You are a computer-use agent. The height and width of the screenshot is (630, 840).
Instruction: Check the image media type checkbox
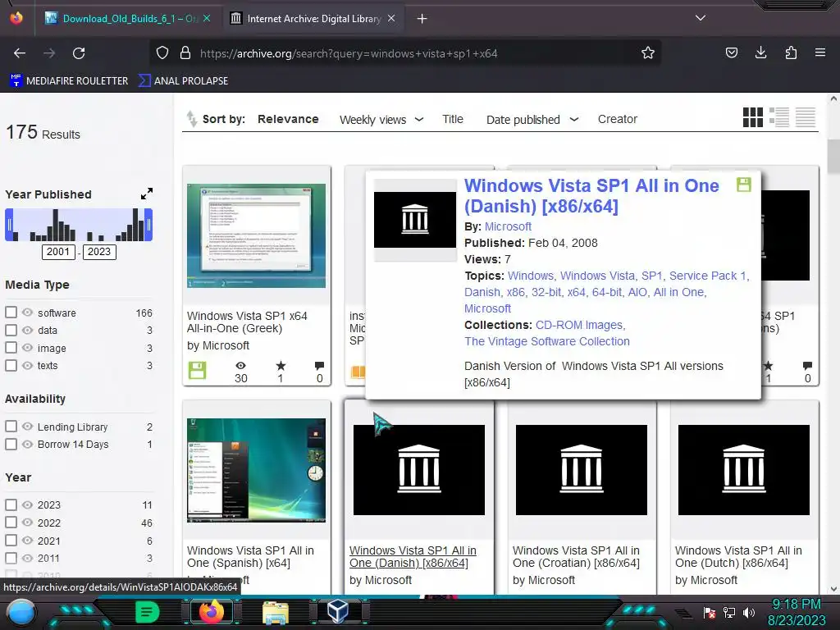point(11,347)
